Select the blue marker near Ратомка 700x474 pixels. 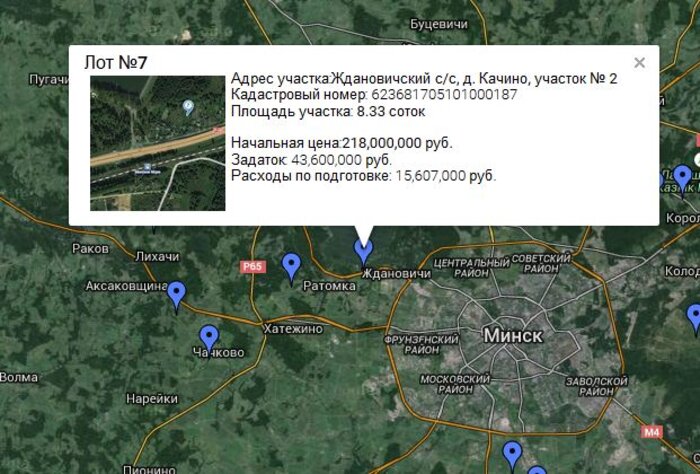click(x=291, y=265)
